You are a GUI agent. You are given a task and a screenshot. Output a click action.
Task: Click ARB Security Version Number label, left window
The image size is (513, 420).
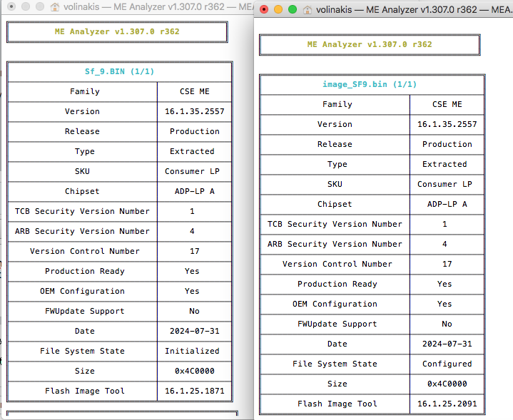(x=82, y=231)
